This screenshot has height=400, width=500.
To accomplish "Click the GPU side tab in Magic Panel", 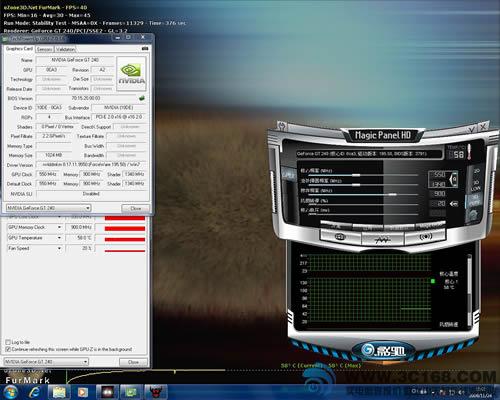I will pyautogui.click(x=288, y=175).
